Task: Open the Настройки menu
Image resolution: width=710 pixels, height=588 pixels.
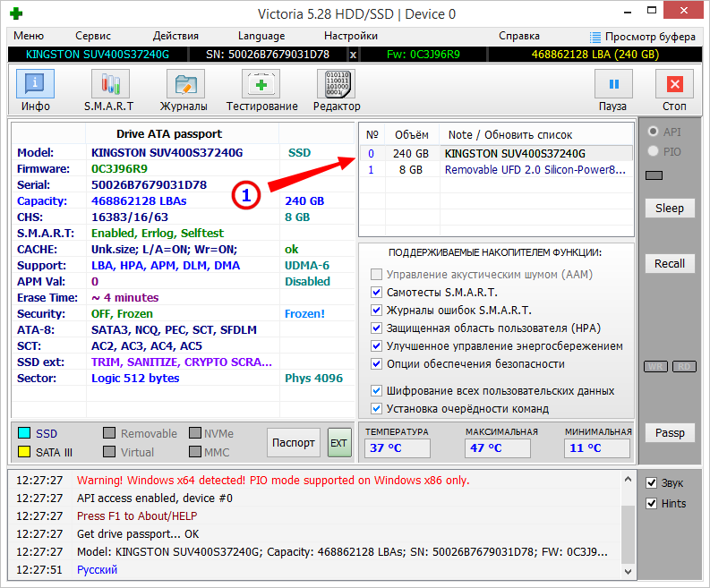Action: point(350,36)
